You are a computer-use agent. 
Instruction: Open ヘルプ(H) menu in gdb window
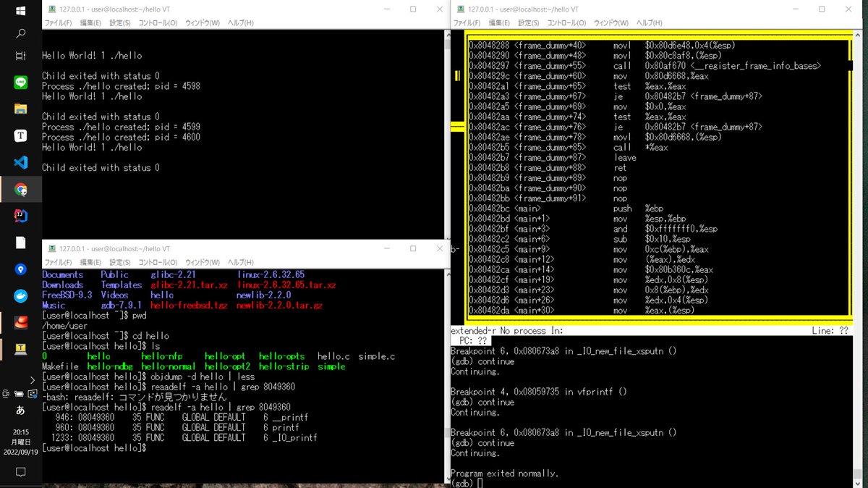click(x=649, y=23)
